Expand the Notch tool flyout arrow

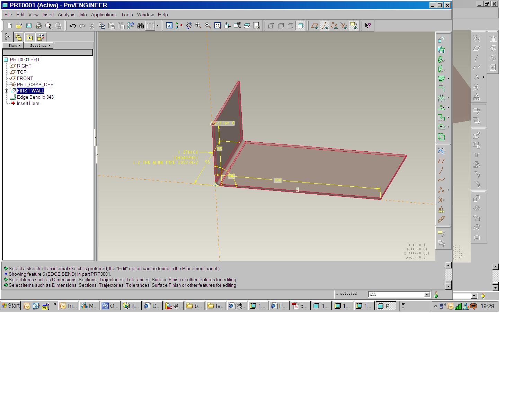(448, 117)
